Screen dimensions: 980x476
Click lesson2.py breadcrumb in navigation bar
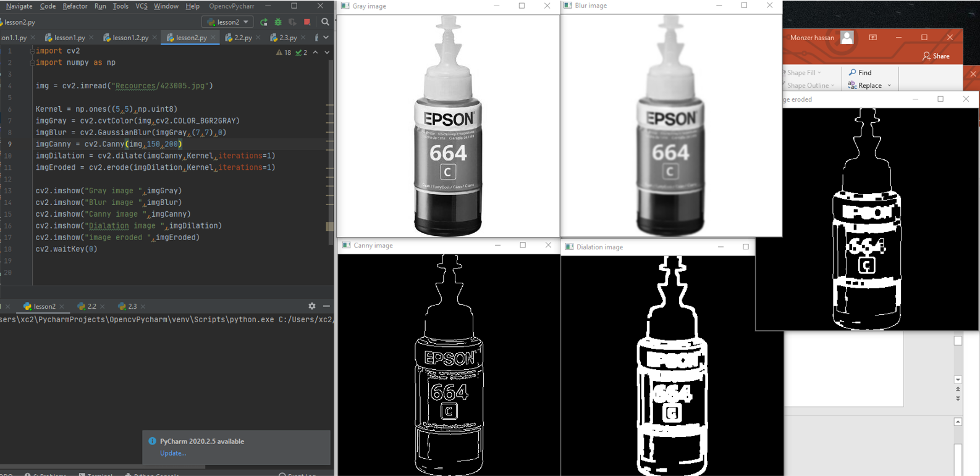pos(20,22)
